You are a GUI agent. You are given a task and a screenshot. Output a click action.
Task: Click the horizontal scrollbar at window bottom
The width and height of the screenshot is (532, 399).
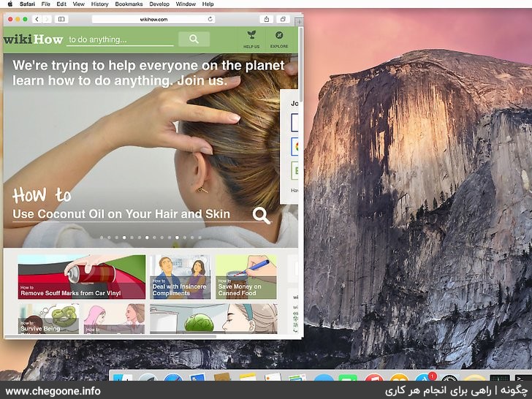(x=110, y=337)
